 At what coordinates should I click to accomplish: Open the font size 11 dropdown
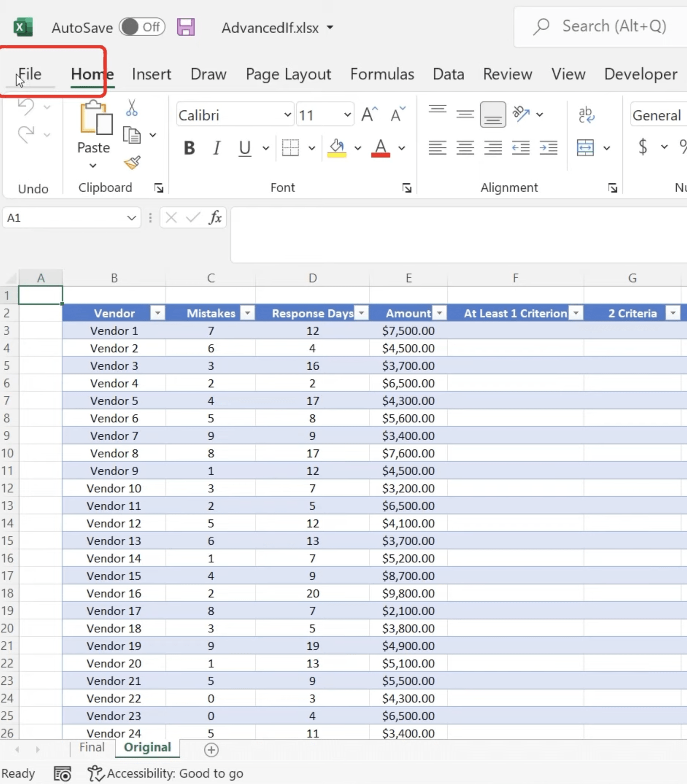tap(347, 115)
